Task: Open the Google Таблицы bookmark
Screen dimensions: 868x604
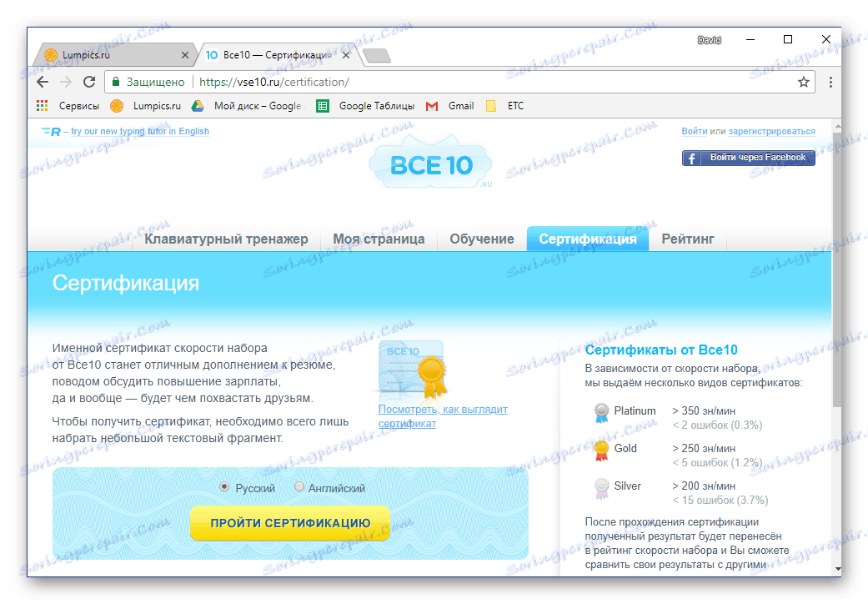Action: (x=365, y=106)
